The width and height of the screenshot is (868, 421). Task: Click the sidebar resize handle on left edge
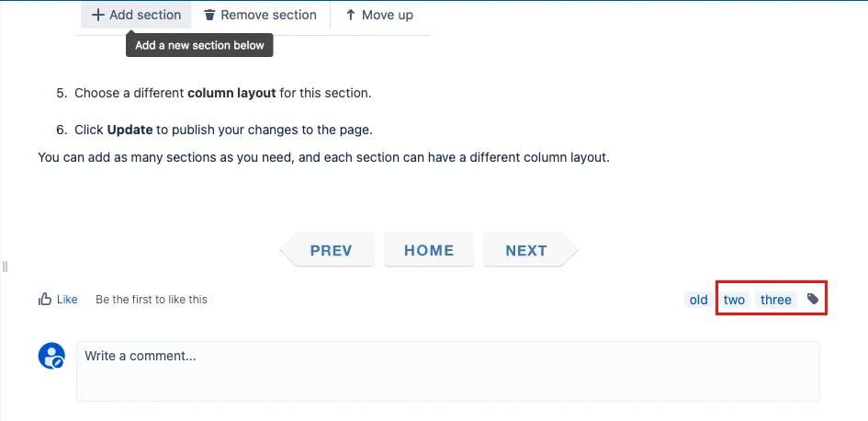tap(5, 267)
